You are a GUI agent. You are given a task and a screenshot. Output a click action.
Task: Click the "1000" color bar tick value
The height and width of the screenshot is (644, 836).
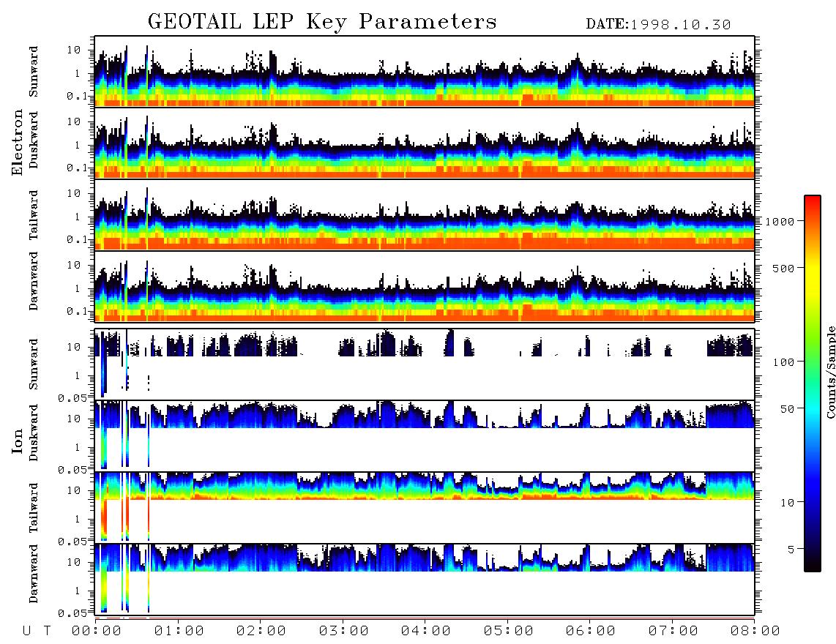pyautogui.click(x=780, y=222)
